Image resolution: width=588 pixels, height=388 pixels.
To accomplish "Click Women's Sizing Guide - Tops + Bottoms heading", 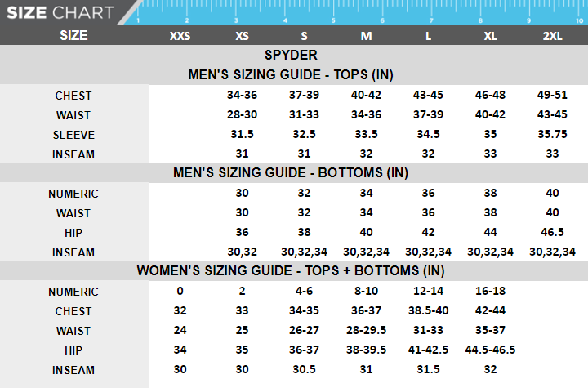I will pos(291,271).
